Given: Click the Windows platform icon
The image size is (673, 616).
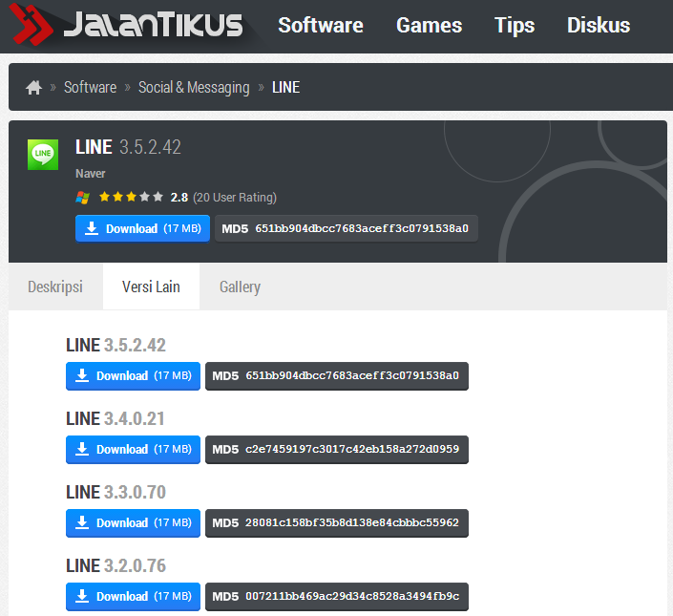Looking at the screenshot, I should pos(82,198).
